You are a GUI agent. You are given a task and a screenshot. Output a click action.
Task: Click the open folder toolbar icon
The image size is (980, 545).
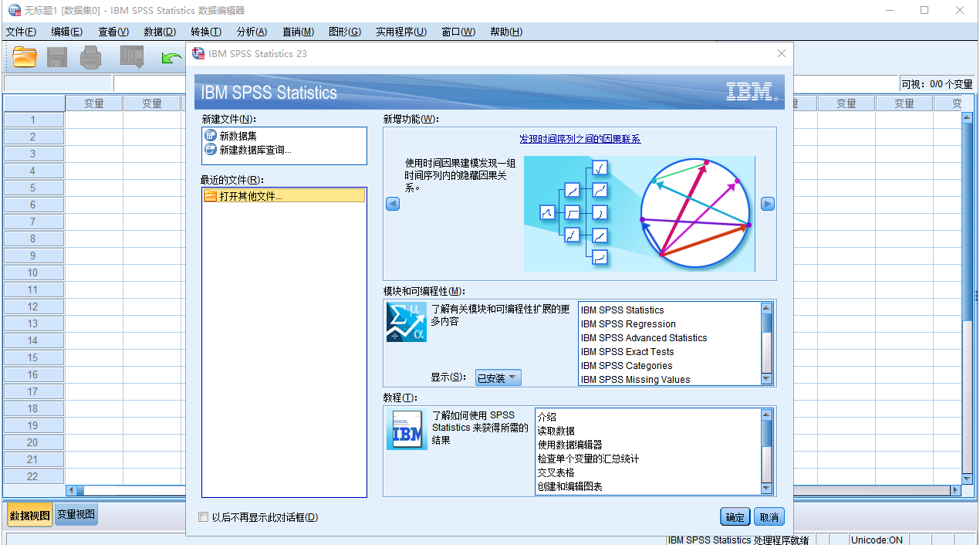tap(25, 57)
